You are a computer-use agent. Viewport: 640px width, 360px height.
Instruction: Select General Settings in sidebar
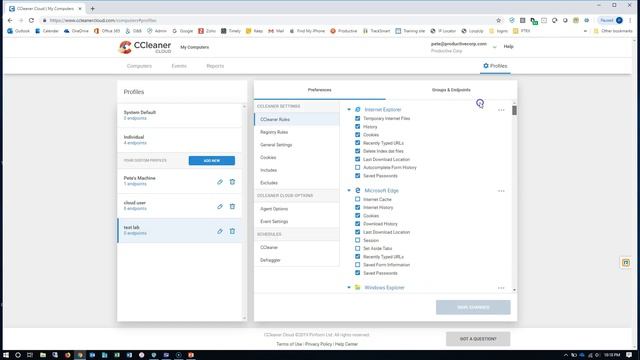coord(297,145)
